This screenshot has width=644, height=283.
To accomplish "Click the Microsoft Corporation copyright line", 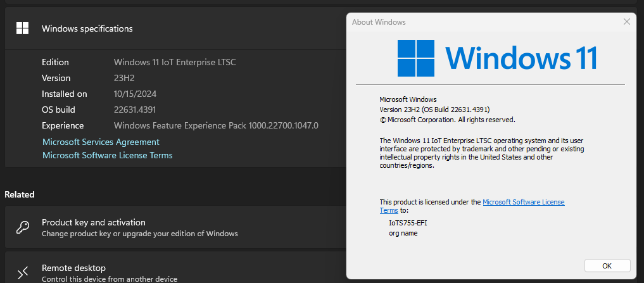I will pos(447,120).
